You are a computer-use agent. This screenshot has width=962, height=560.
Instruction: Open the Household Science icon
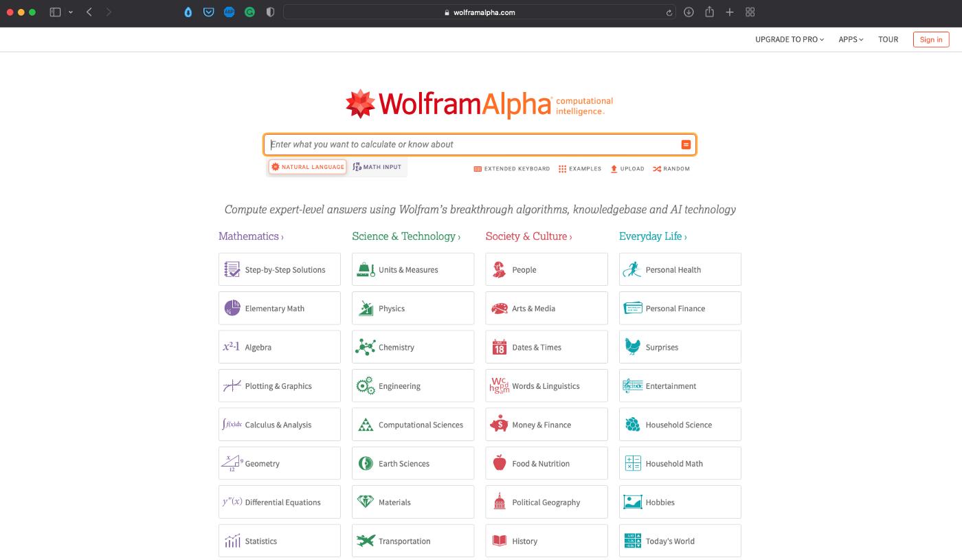point(632,425)
